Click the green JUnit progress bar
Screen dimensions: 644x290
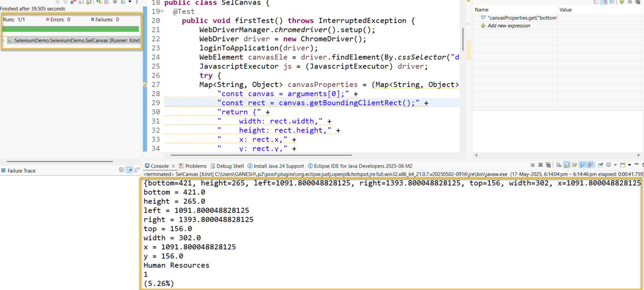coord(70,29)
